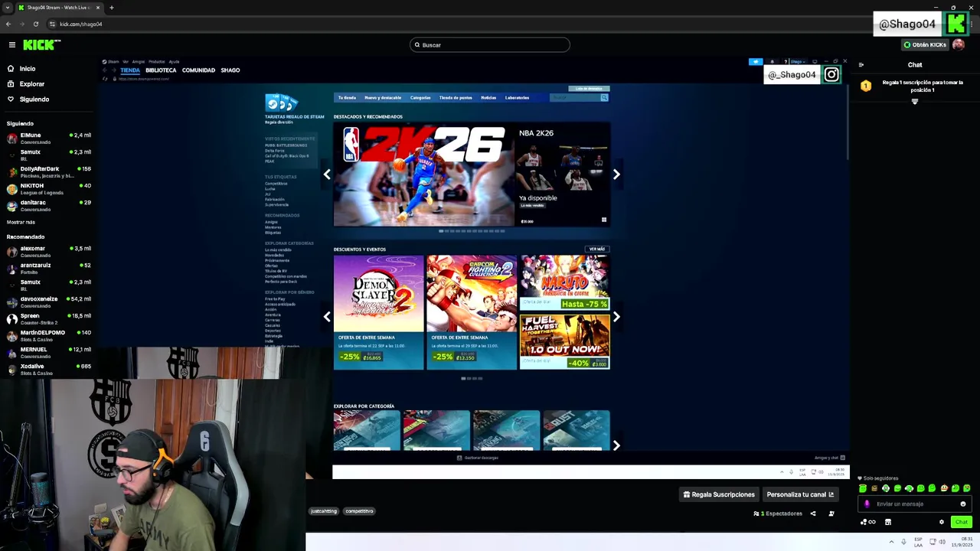Viewport: 980px width, 551px height.
Task: Select the competitivo tag
Action: click(359, 511)
